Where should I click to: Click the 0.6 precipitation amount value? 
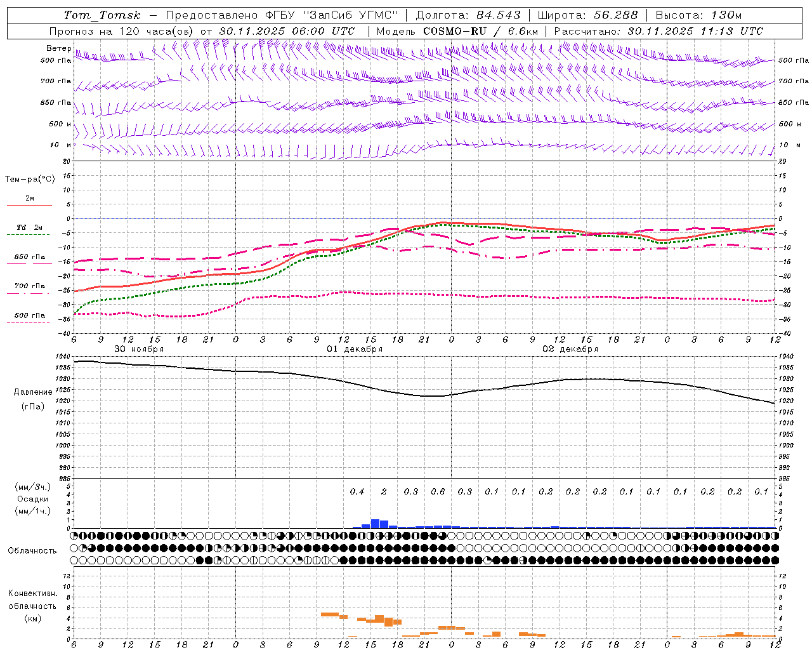pyautogui.click(x=438, y=491)
